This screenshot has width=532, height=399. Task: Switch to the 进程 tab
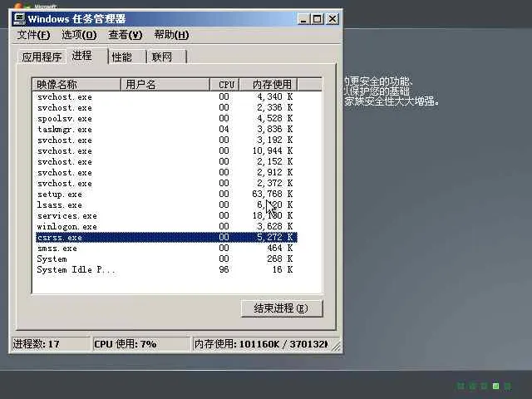86,56
